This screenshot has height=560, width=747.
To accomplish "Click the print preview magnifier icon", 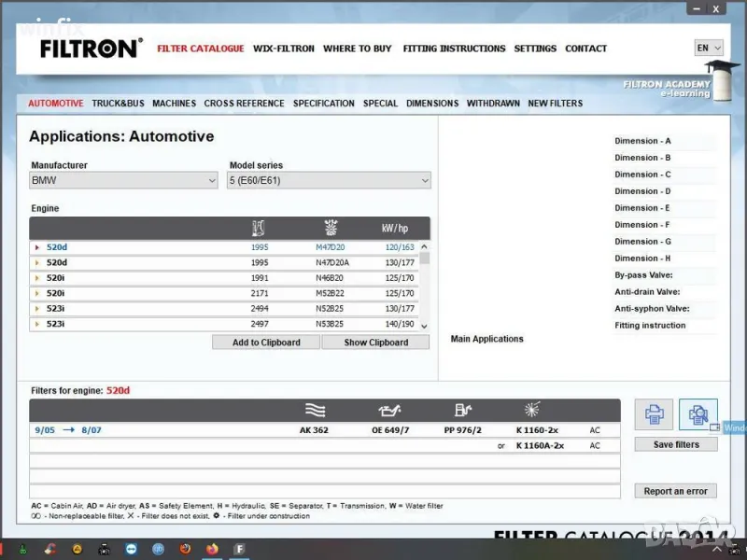I will [x=698, y=414].
